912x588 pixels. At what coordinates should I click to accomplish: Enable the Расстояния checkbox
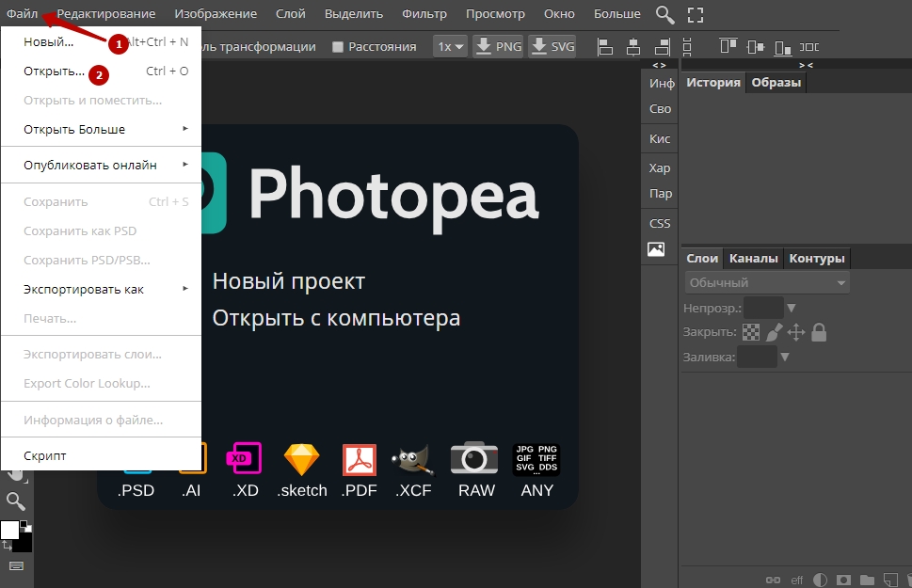[x=338, y=46]
